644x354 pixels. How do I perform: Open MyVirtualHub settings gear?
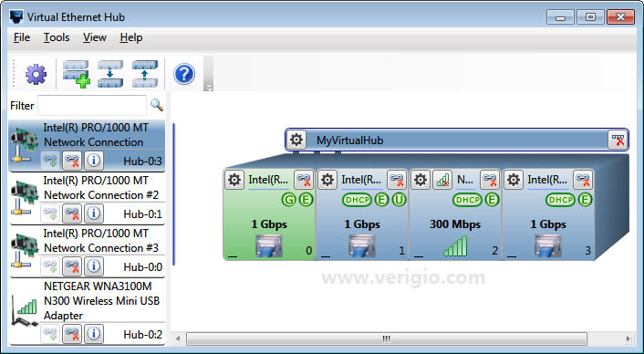296,140
